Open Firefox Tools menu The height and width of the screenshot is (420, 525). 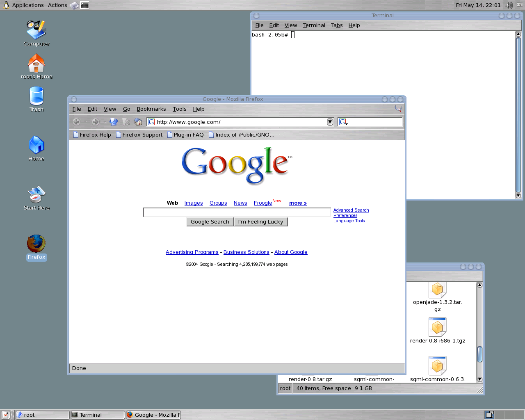pos(179,109)
